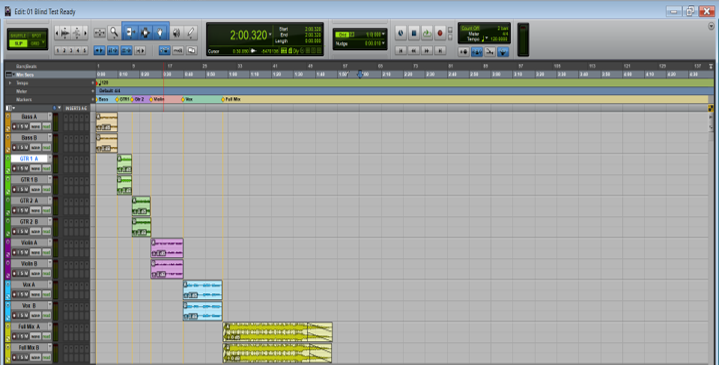The width and height of the screenshot is (719, 365).
Task: Stop playback with the Stop button
Action: (x=414, y=33)
